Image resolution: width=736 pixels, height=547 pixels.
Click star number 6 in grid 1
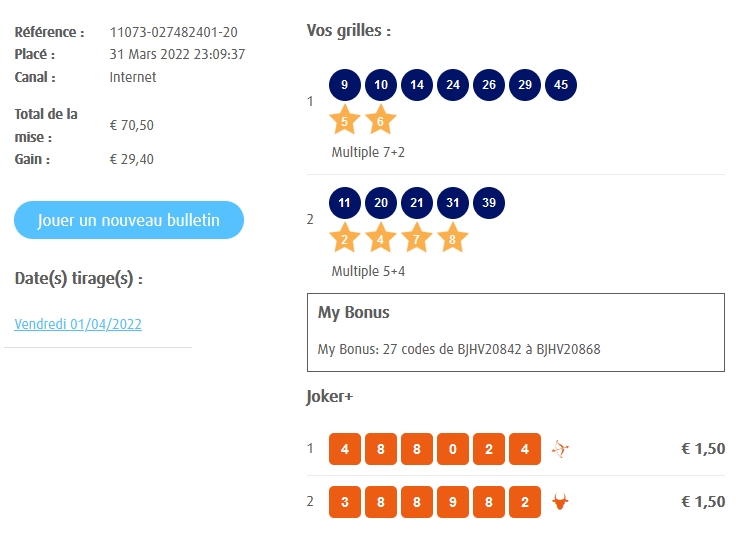[380, 121]
